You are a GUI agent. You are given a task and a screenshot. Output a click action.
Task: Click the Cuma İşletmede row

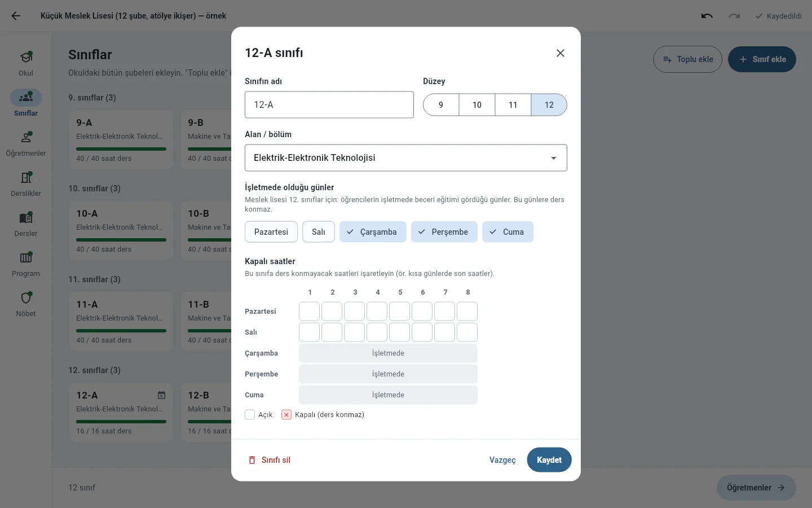point(388,395)
